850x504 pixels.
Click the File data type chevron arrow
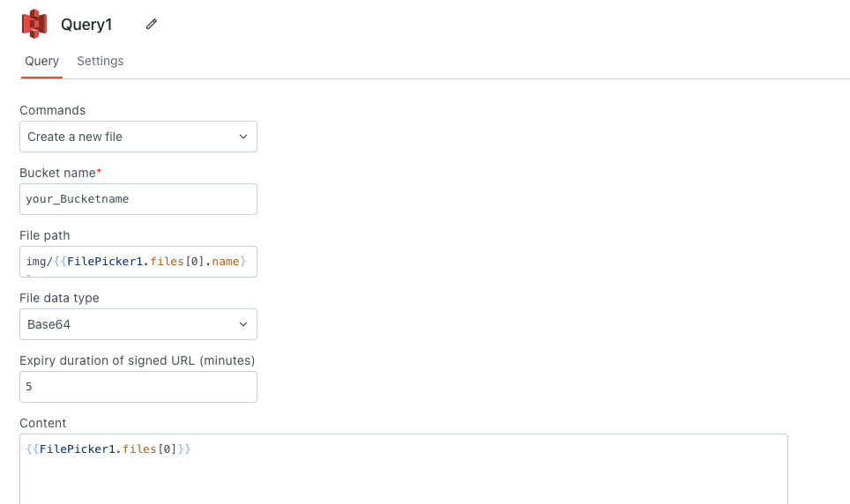[x=243, y=324]
